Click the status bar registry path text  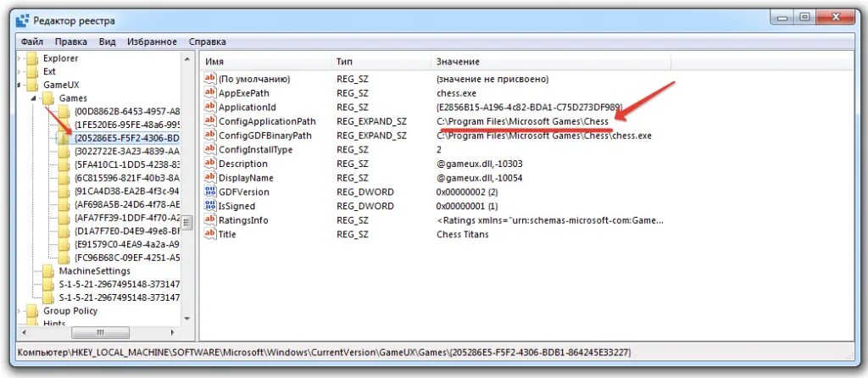coord(324,352)
